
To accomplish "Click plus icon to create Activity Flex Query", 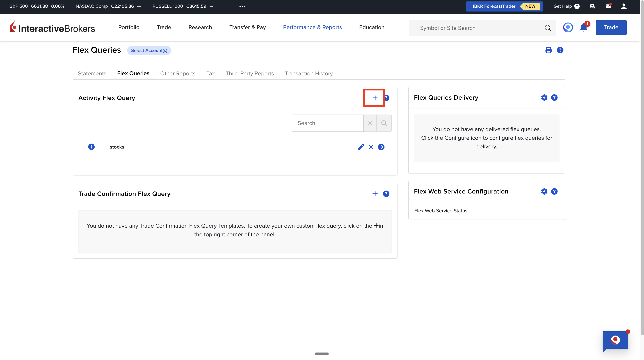I will point(375,98).
